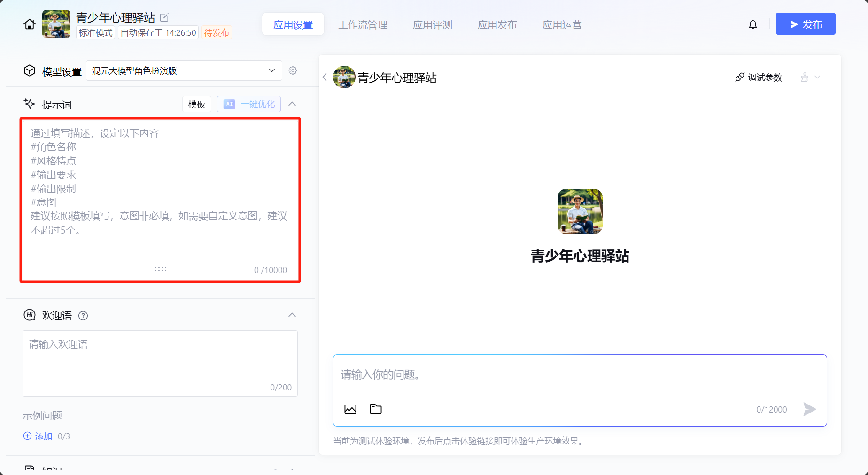Click the 模板 button

(196, 104)
